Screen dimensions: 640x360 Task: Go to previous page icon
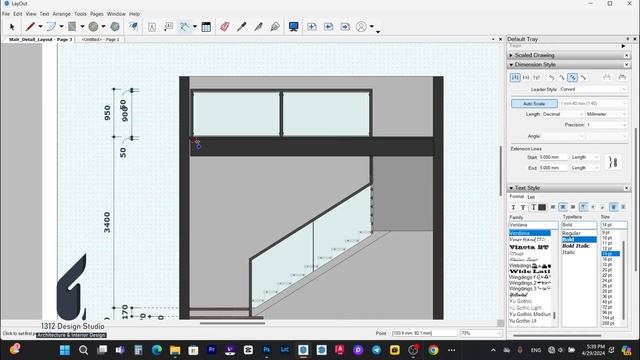point(329,27)
